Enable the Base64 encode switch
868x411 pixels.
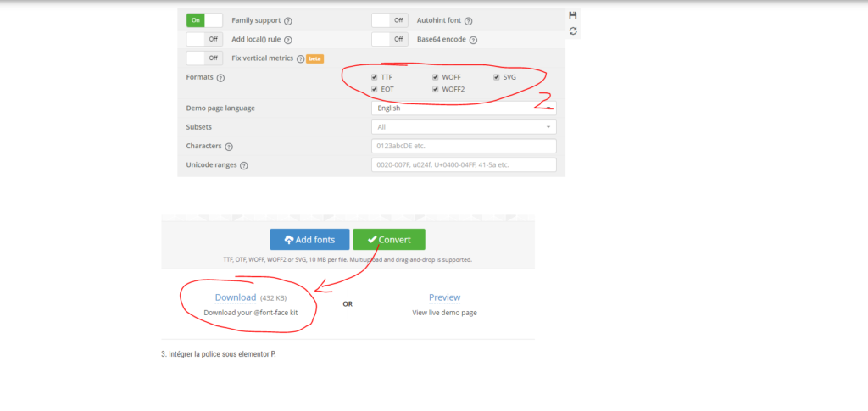coord(390,39)
